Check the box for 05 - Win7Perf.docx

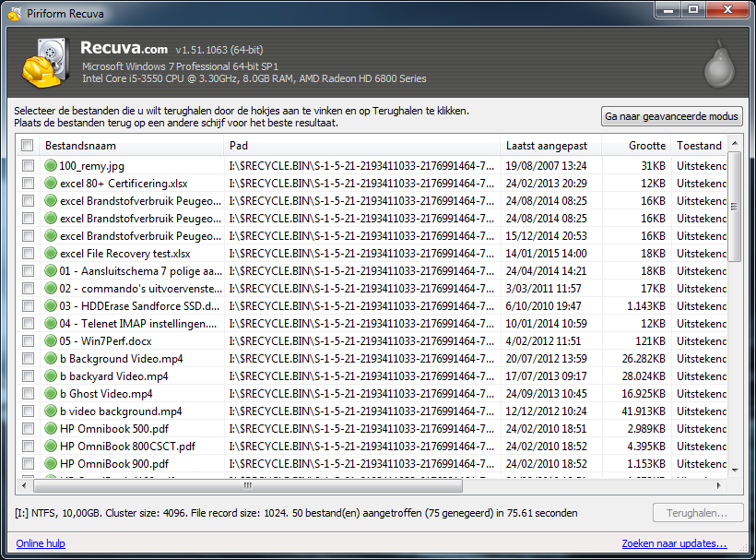pyautogui.click(x=28, y=341)
